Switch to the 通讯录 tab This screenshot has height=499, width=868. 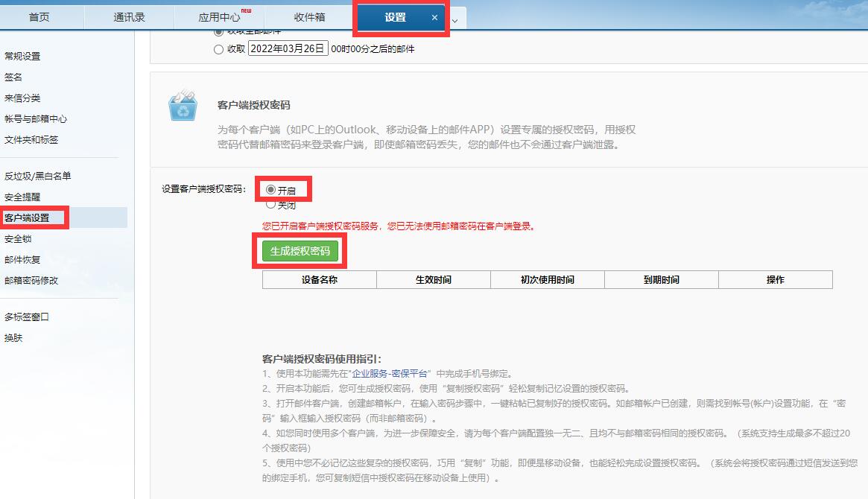tap(129, 17)
